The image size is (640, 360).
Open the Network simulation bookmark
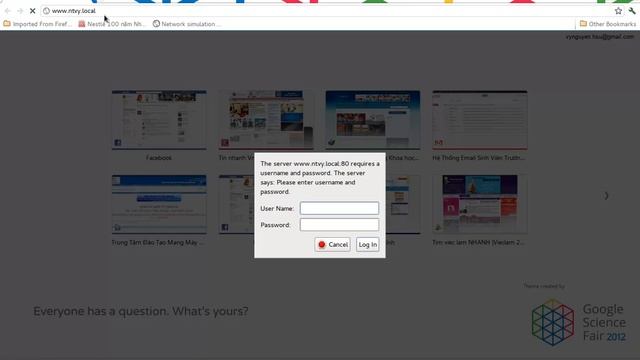(187, 24)
